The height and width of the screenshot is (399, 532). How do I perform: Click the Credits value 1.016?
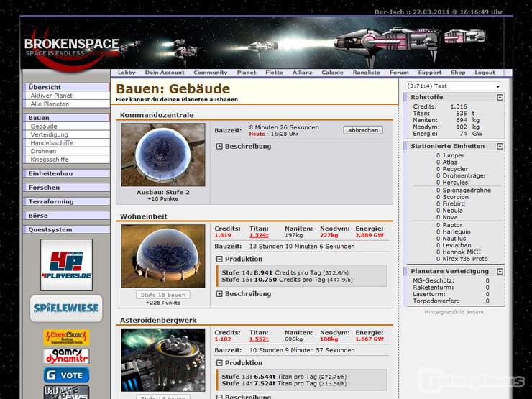459,106
